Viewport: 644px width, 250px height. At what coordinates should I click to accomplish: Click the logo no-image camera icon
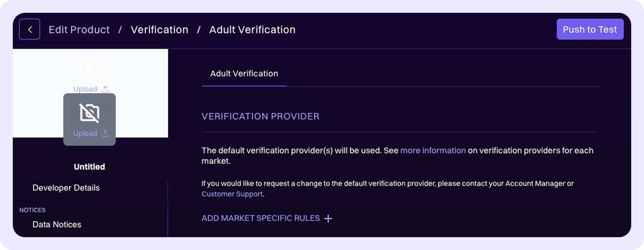coord(90,113)
